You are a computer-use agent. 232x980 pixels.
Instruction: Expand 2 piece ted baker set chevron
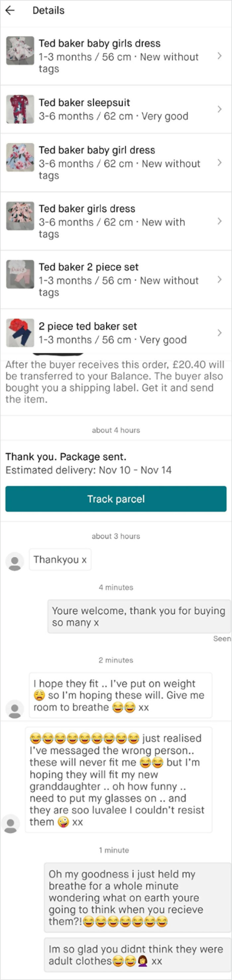click(219, 333)
